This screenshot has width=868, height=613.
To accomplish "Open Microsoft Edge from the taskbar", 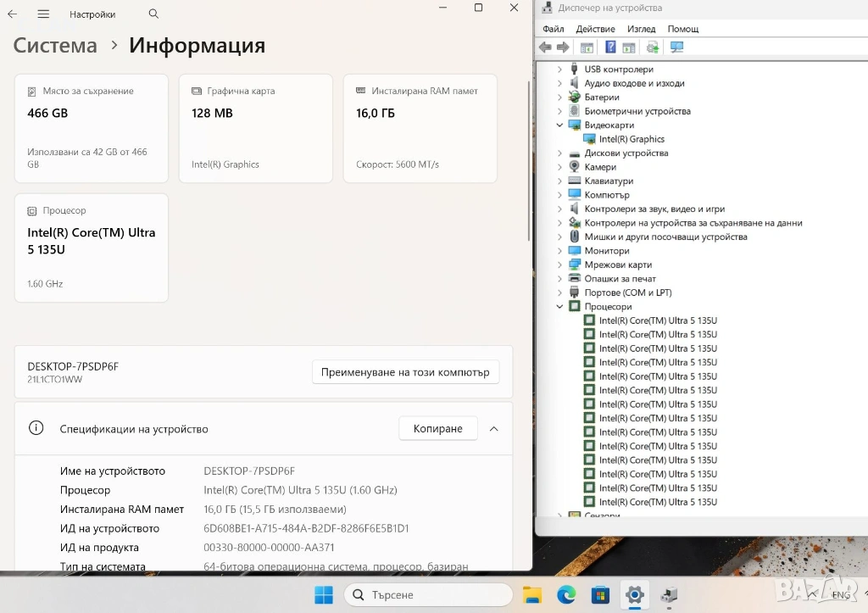I will 566,594.
